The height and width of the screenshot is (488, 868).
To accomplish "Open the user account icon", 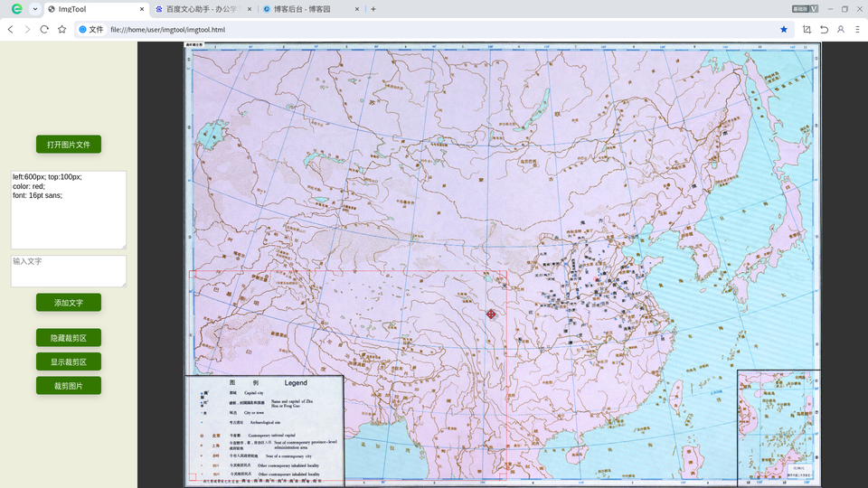I will tap(841, 29).
